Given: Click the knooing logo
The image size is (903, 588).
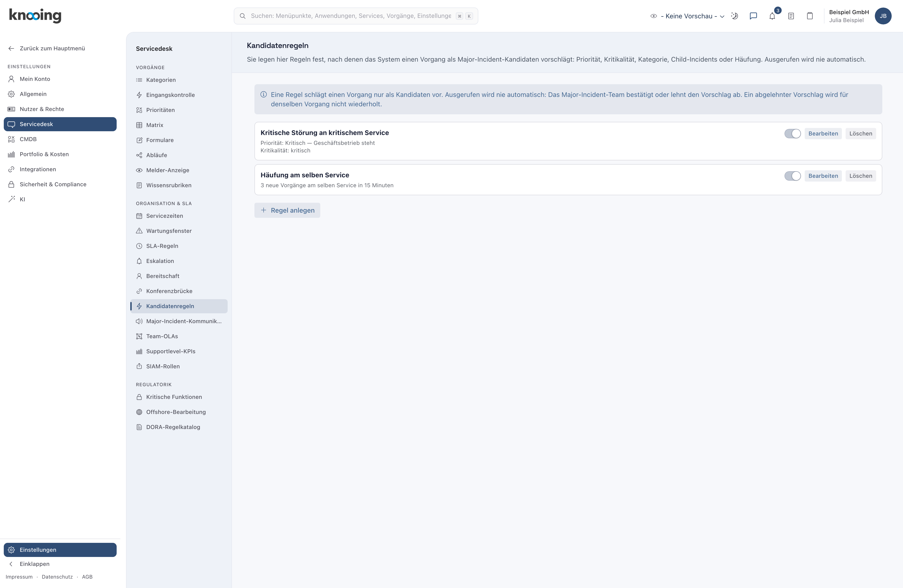Looking at the screenshot, I should point(35,16).
